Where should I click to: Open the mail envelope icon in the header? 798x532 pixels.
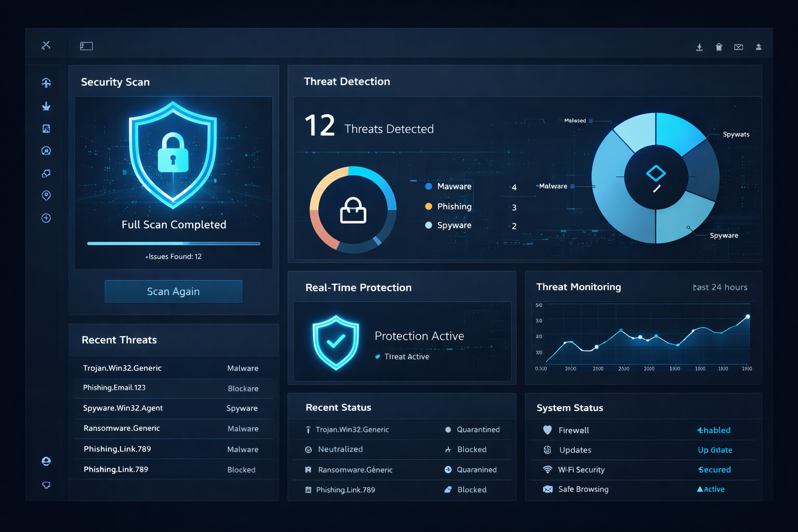[739, 47]
